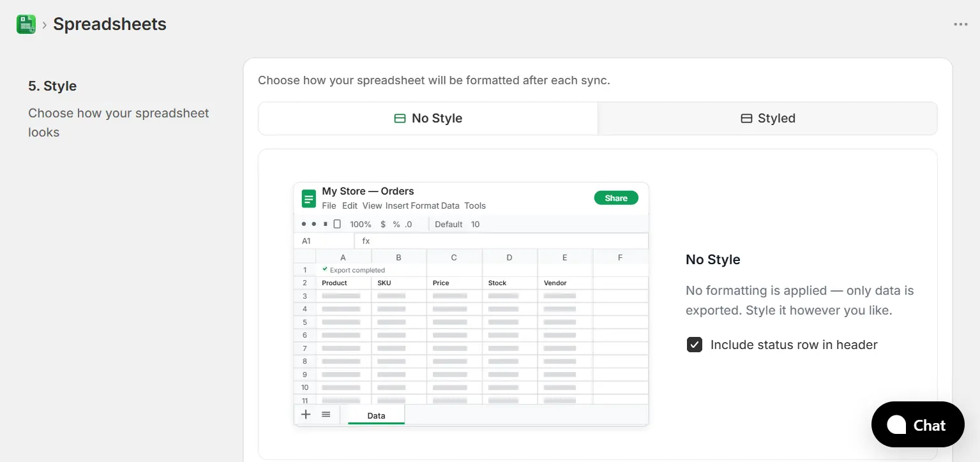The width and height of the screenshot is (980, 462).
Task: Open the Tools menu in the preview
Action: coord(475,205)
